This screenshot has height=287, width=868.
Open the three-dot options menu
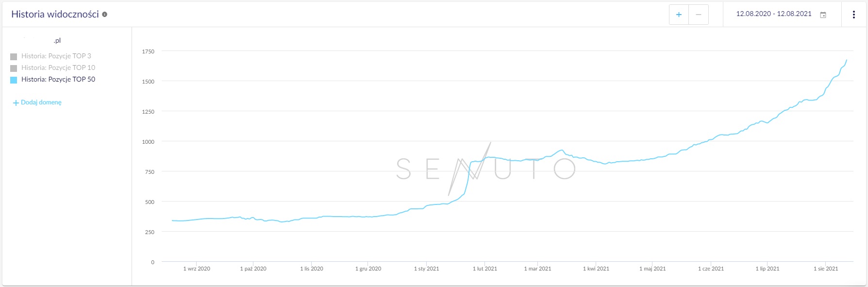(x=854, y=15)
